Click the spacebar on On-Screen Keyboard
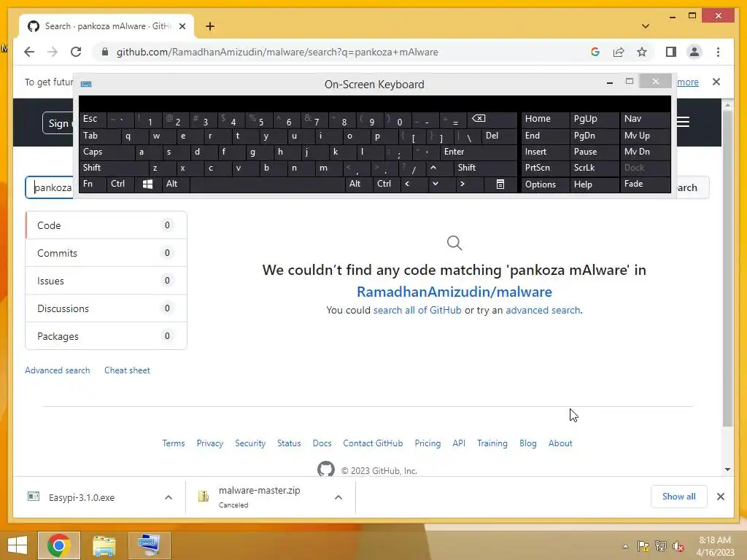The height and width of the screenshot is (560, 747). tap(267, 184)
